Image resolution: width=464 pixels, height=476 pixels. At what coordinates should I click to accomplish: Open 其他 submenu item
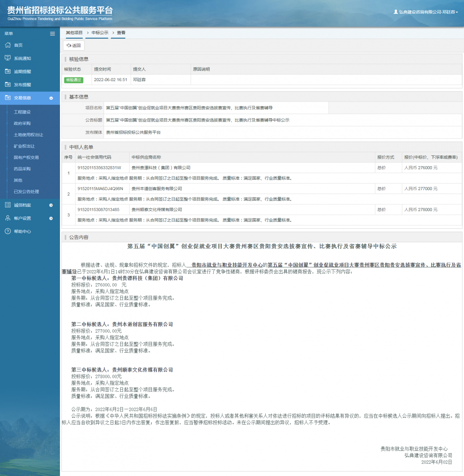tap(18, 180)
